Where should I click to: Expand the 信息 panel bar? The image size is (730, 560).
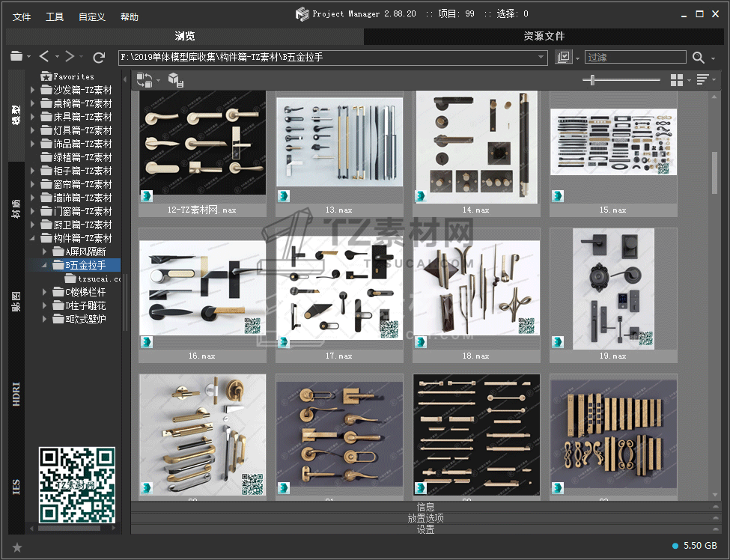425,507
